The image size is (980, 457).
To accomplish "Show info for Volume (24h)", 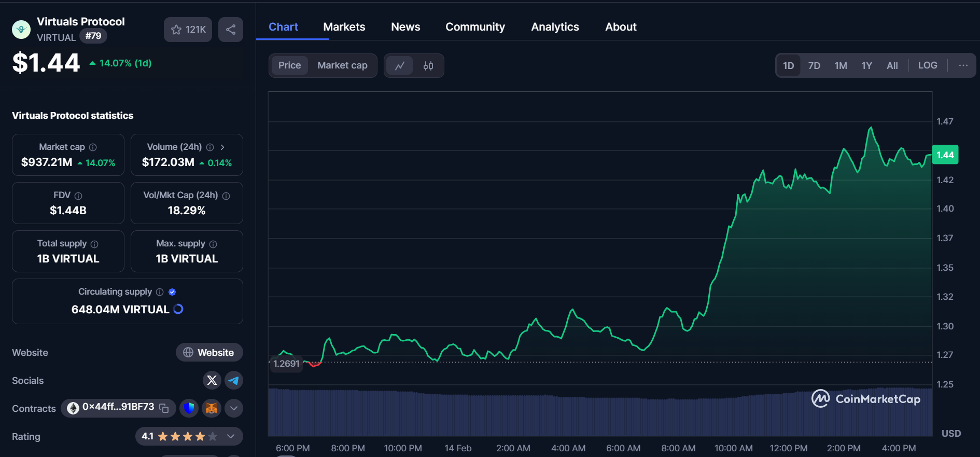I will 210,147.
